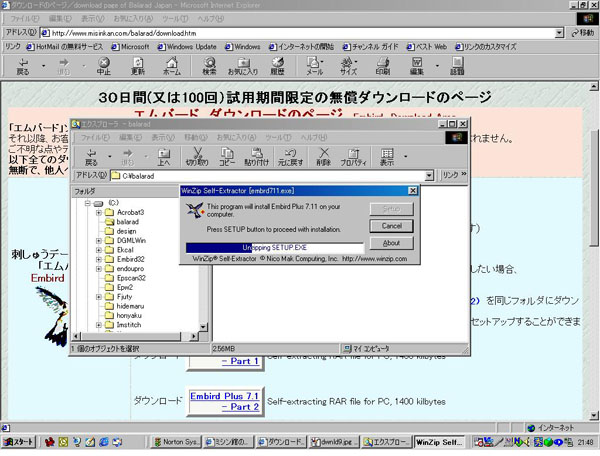Screen dimensions: 600x456
Task: Click the Copy icon in Explorer toolbar
Action: point(227,157)
